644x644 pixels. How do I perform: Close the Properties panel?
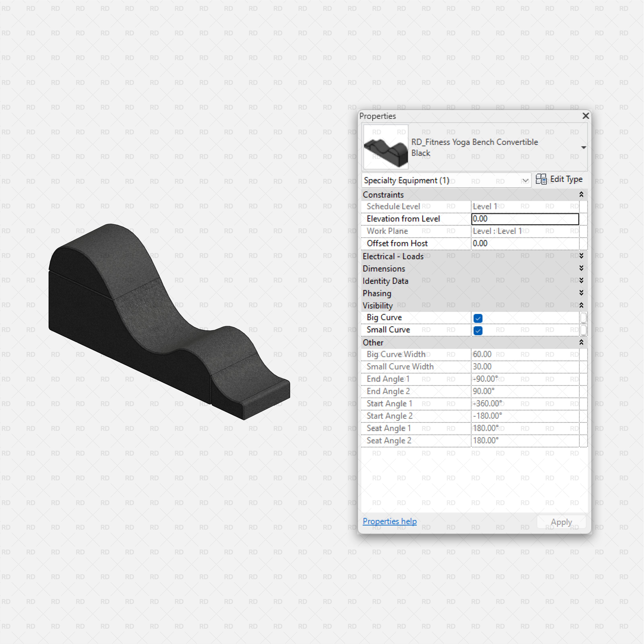pos(585,116)
